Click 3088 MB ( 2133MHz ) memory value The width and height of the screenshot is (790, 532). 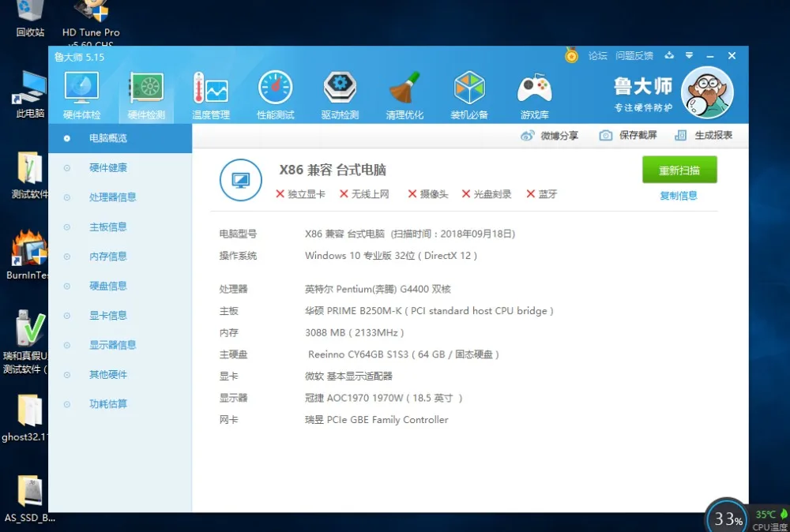[354, 332]
